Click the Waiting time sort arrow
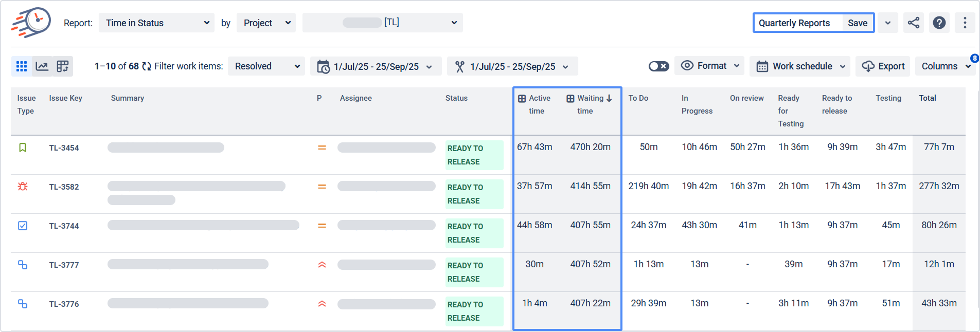The image size is (980, 332). click(x=609, y=98)
